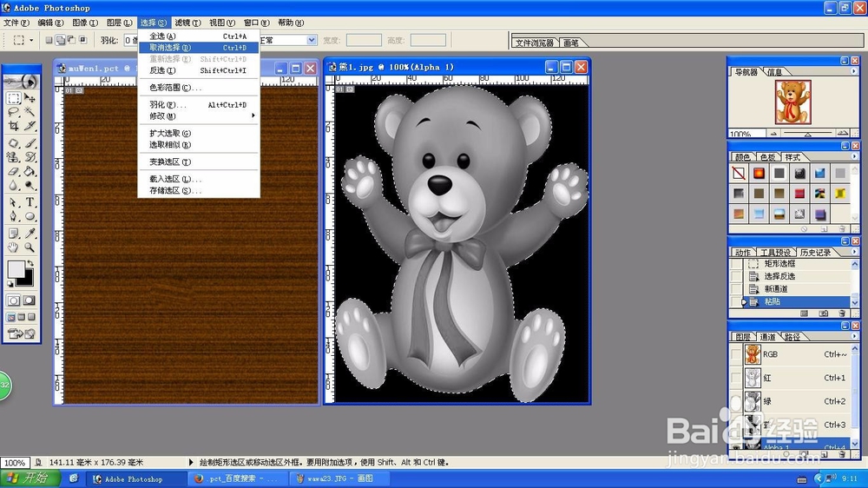Create new channel in Channels panel
Viewport: 868px width, 488px height.
(824, 454)
